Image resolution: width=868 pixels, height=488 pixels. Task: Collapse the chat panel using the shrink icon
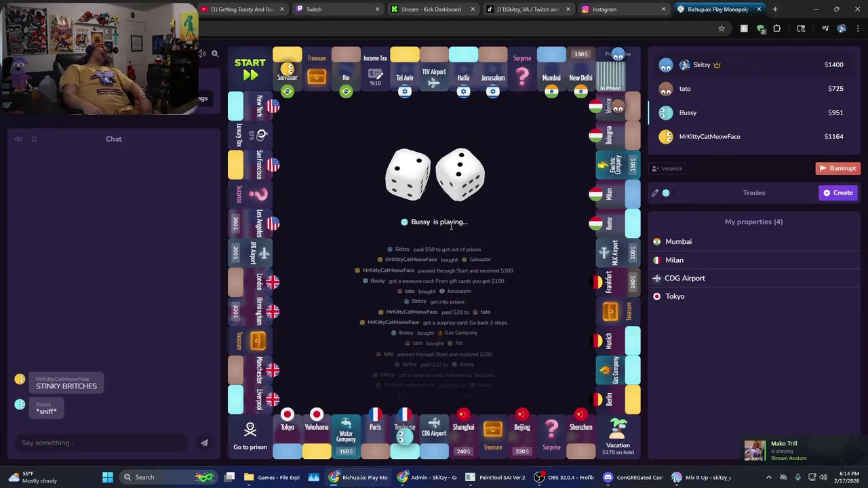[x=34, y=139]
